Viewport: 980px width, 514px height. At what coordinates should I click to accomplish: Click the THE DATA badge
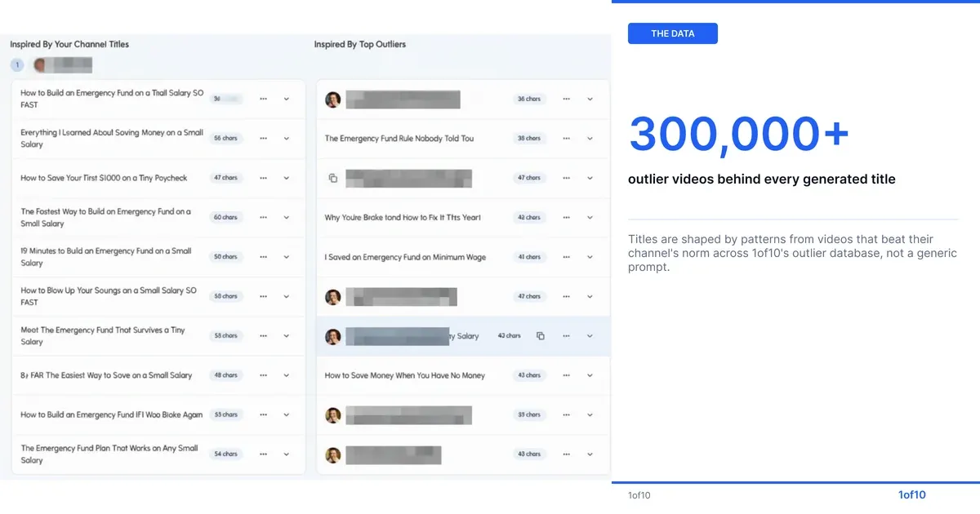tap(673, 33)
